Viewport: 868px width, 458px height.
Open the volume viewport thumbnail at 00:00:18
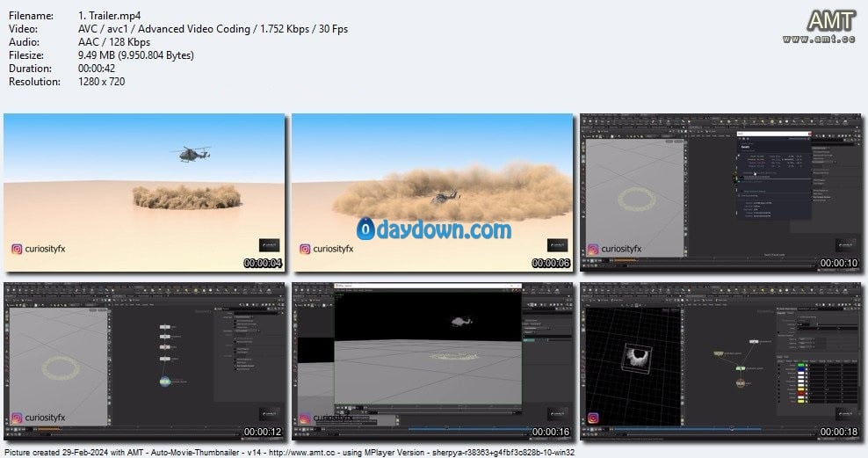coord(720,361)
